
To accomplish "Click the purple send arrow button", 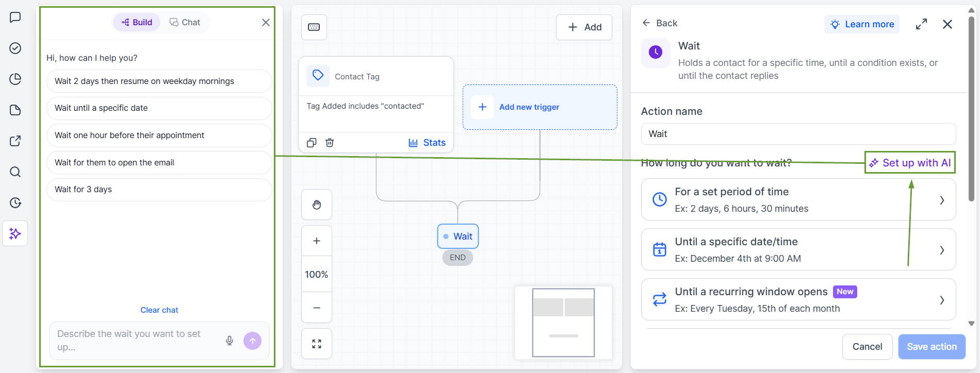I will pos(252,341).
